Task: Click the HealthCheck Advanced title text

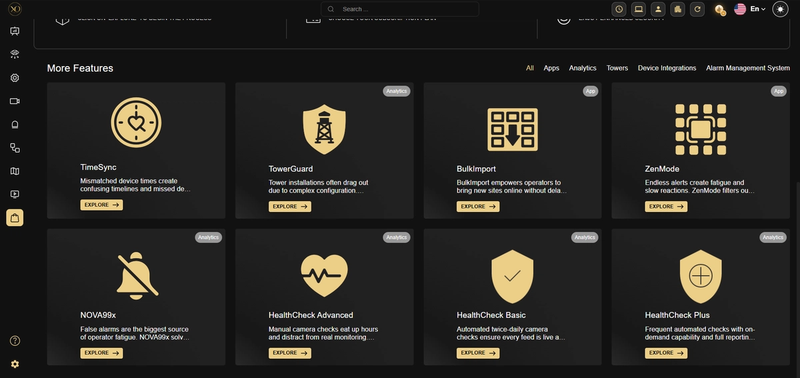Action: click(x=311, y=315)
